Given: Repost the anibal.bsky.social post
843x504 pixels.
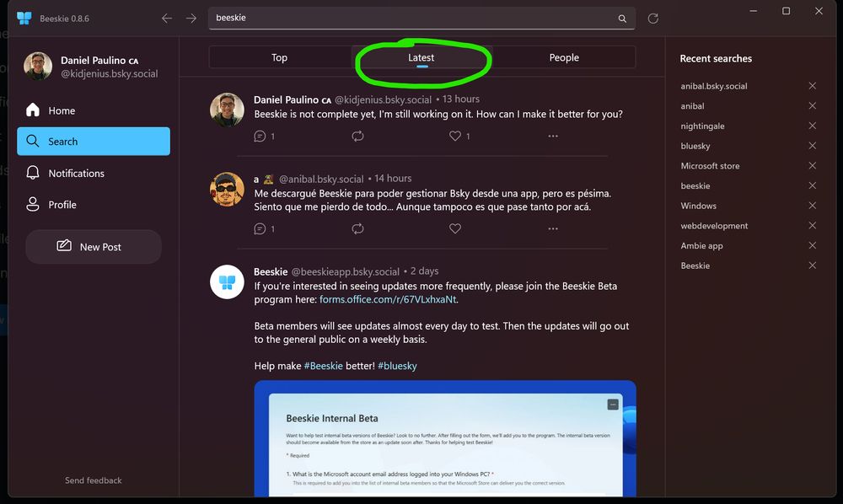Looking at the screenshot, I should [357, 229].
